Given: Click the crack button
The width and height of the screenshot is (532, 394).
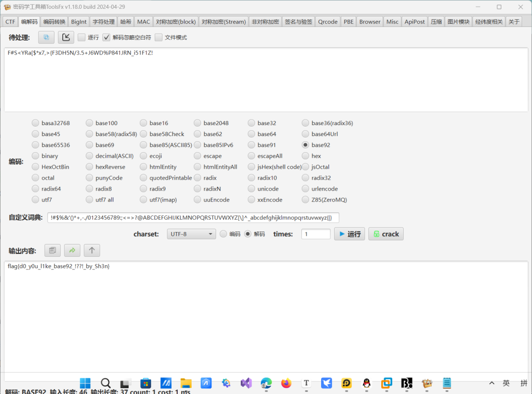Looking at the screenshot, I should [x=385, y=234].
